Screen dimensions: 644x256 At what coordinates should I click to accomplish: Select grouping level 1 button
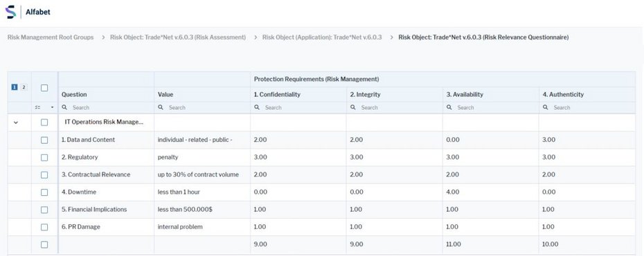pyautogui.click(x=15, y=87)
